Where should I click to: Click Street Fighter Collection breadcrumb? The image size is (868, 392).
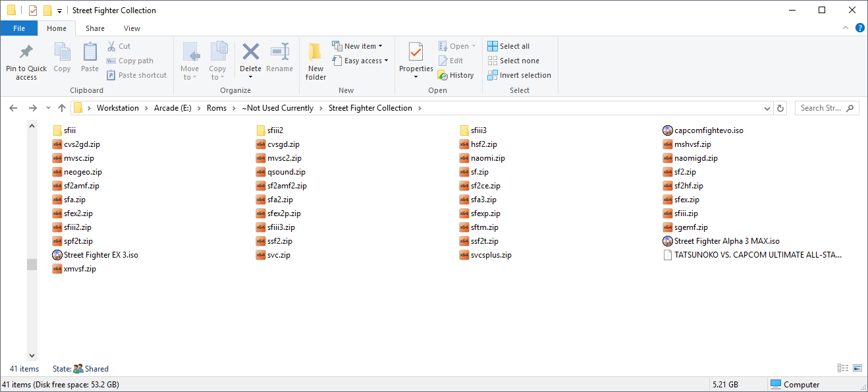point(370,108)
